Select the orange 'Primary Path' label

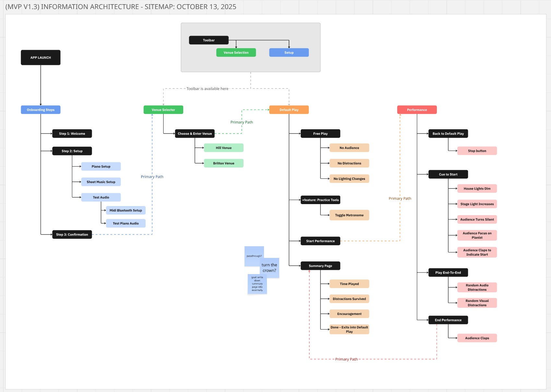point(400,199)
